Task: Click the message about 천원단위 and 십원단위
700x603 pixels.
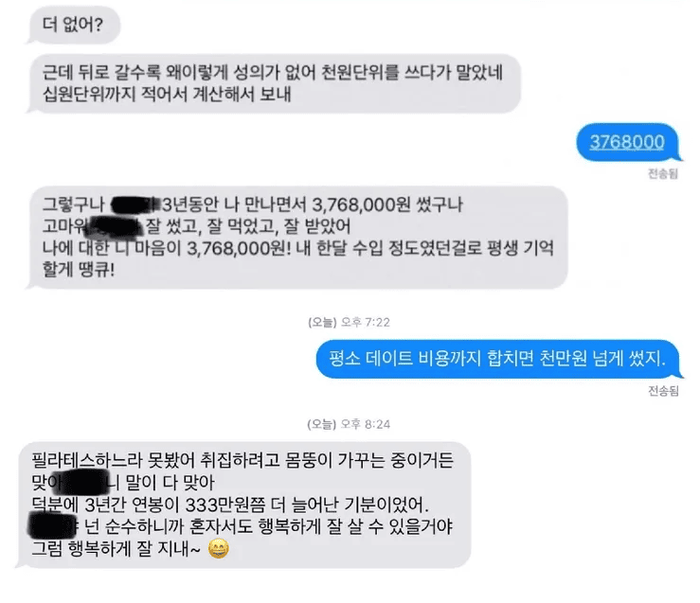Action: [274, 83]
